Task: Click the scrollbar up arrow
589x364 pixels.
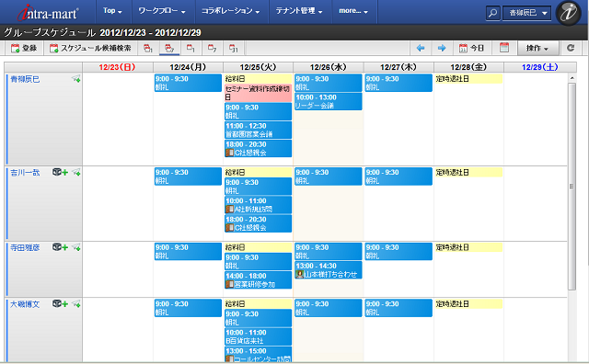Action: pos(572,78)
